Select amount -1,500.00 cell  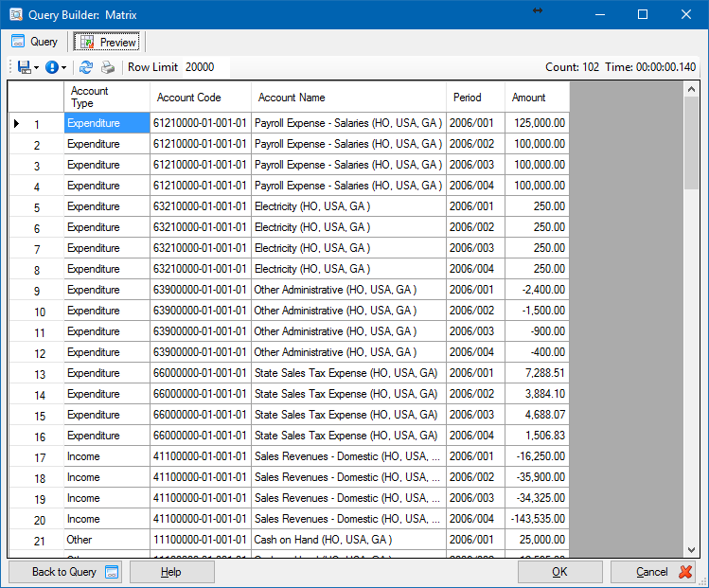pyautogui.click(x=537, y=311)
